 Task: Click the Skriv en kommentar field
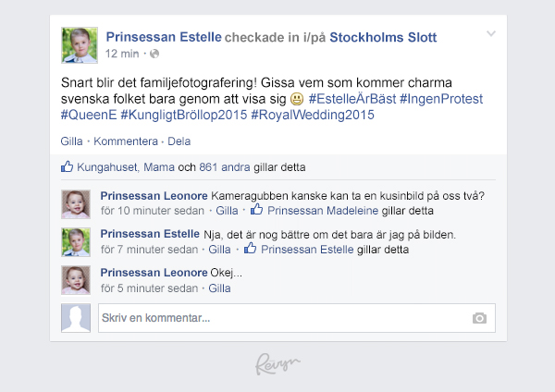(297, 318)
